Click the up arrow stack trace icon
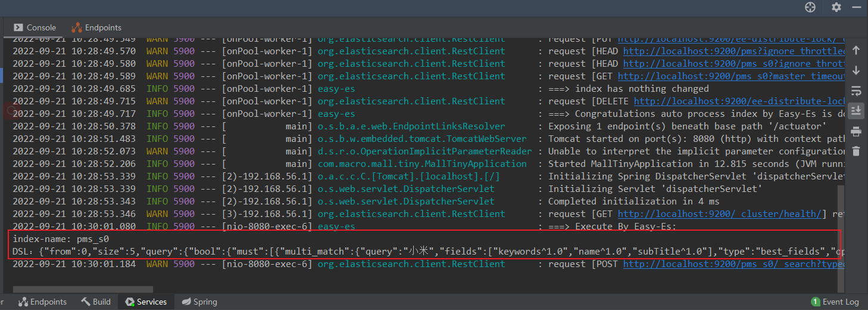Viewport: 868px width, 310px height. [856, 51]
